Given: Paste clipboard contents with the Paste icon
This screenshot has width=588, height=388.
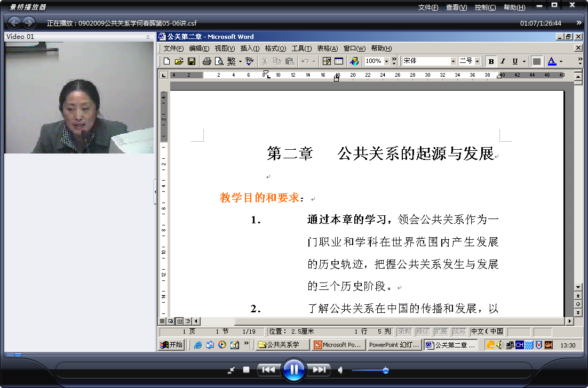Looking at the screenshot, I should click(290, 61).
